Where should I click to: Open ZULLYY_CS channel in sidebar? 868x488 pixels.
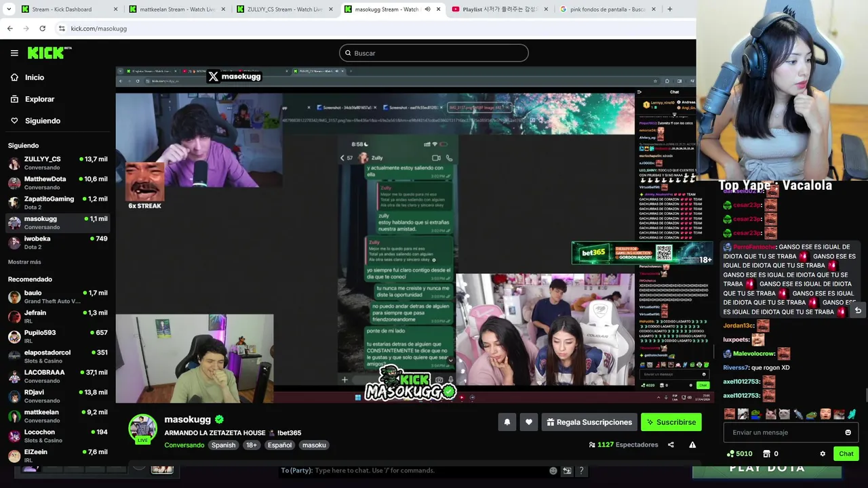pos(58,163)
